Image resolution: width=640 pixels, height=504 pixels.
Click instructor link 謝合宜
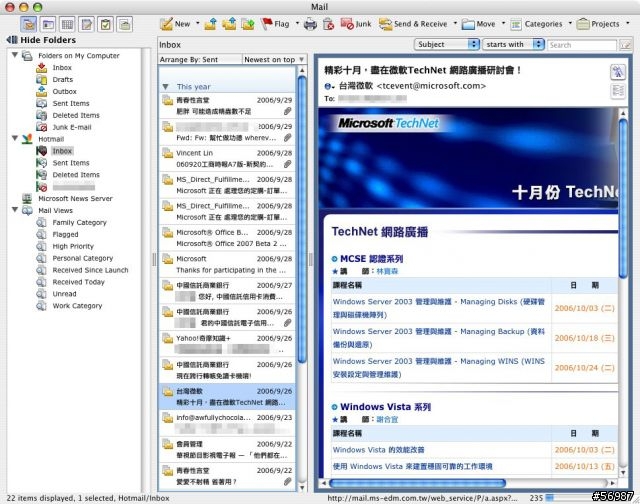387,419
